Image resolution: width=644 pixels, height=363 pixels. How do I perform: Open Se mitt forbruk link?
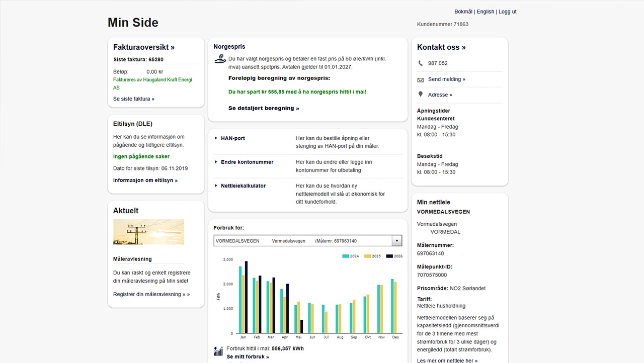248,357
